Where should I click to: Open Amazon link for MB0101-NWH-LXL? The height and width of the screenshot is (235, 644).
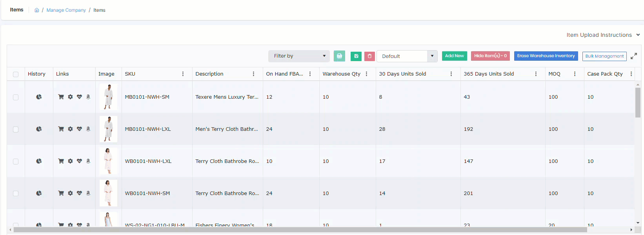tap(88, 129)
